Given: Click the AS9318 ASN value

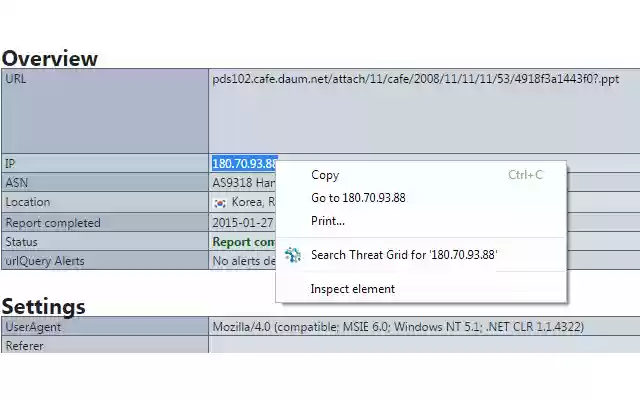Looking at the screenshot, I should point(244,182).
